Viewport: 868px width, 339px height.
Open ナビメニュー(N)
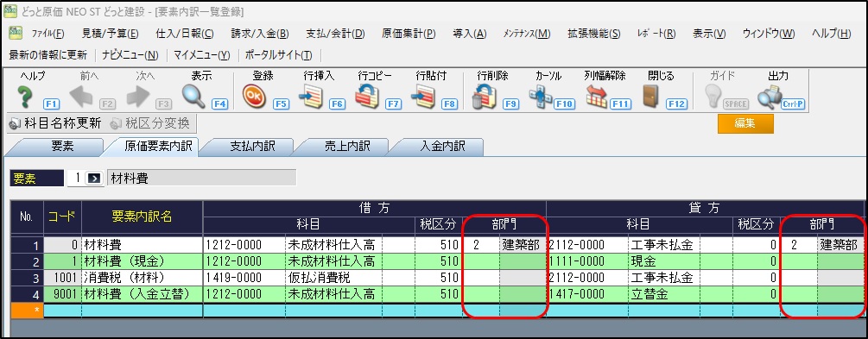point(130,55)
